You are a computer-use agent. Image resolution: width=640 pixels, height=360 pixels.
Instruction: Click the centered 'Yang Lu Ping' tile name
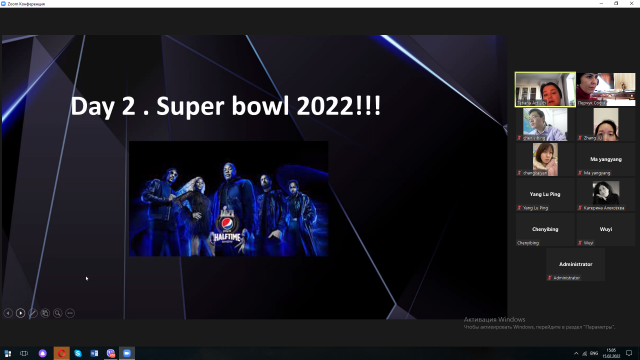point(545,194)
